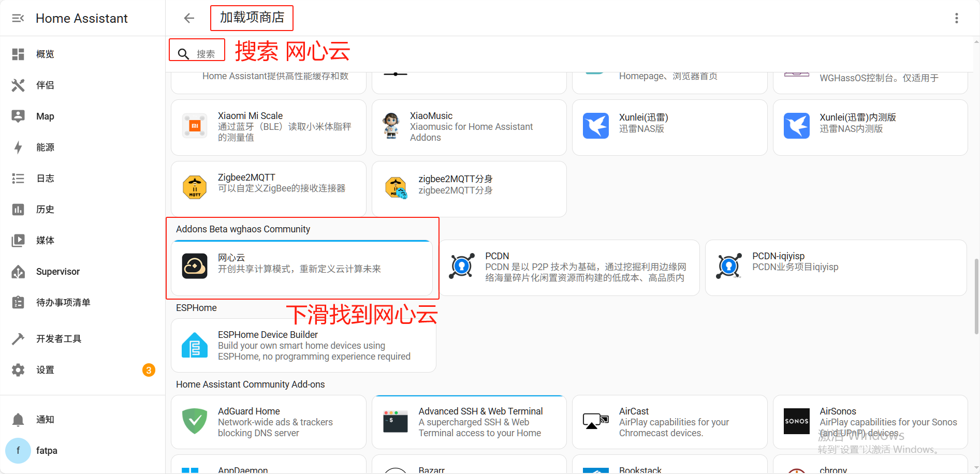Viewport: 980px width, 474px height.
Task: Click the f user avatar
Action: (x=18, y=451)
